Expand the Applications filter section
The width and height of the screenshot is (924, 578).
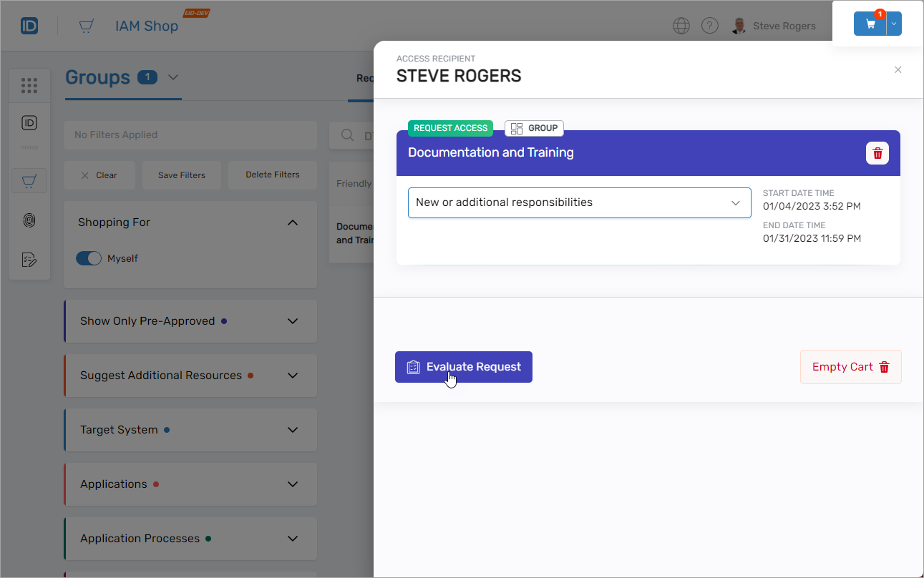click(292, 484)
